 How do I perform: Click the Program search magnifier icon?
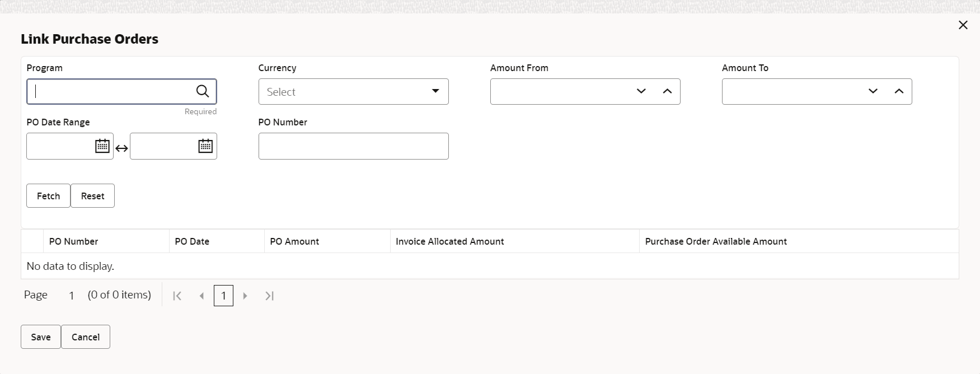tap(202, 91)
